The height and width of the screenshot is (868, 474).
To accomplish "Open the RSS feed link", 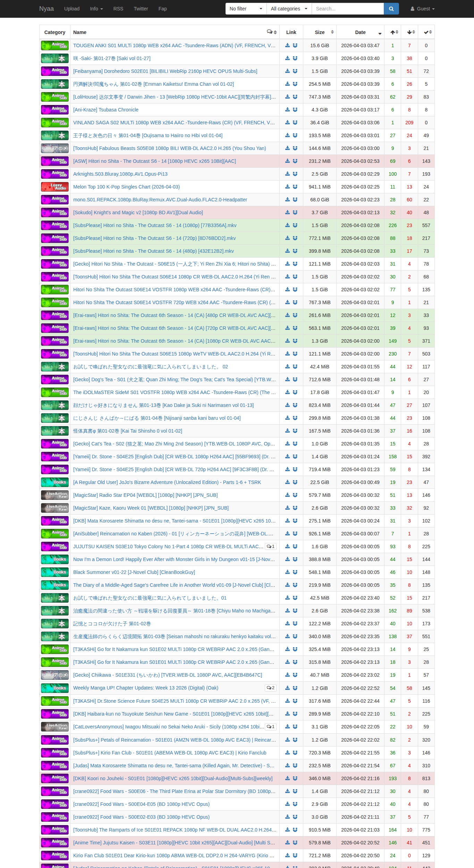I will [x=118, y=9].
